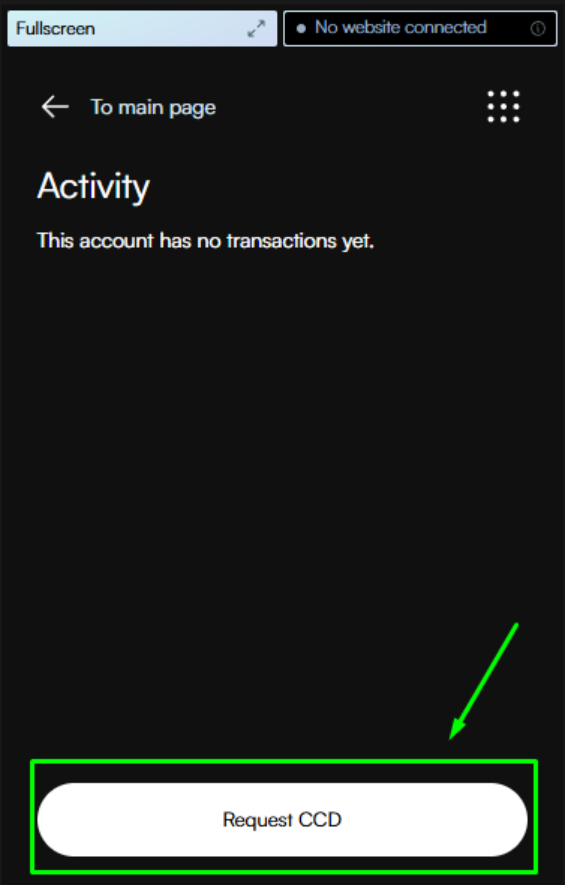Click the gray connection status dot
565x885 pixels.
[301, 28]
